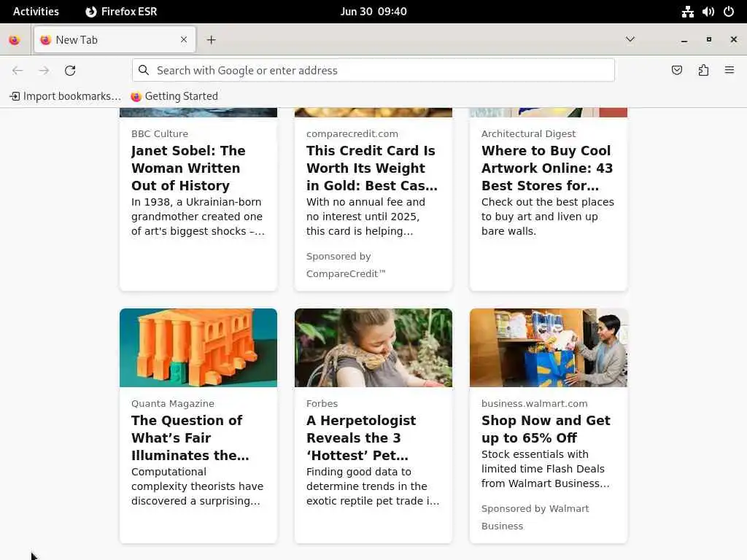Image resolution: width=747 pixels, height=560 pixels.
Task: Open the Getting Started bookmark
Action: tap(174, 96)
